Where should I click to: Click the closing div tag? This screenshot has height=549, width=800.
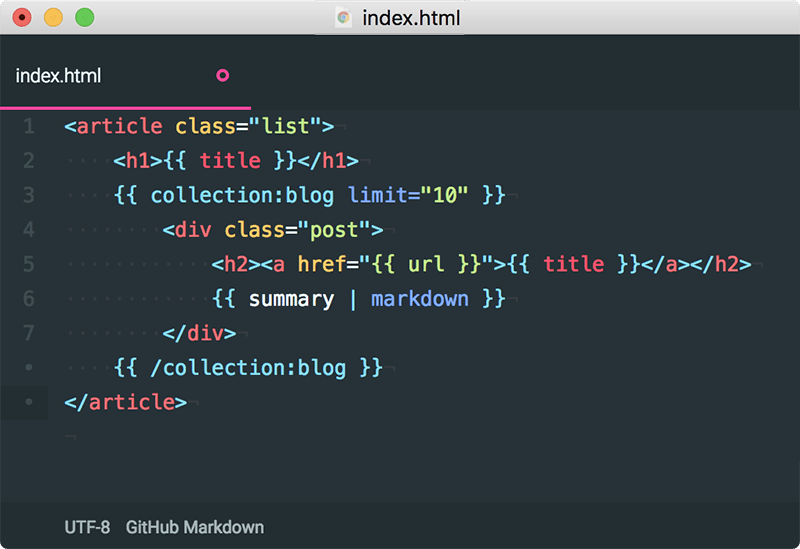click(x=199, y=333)
